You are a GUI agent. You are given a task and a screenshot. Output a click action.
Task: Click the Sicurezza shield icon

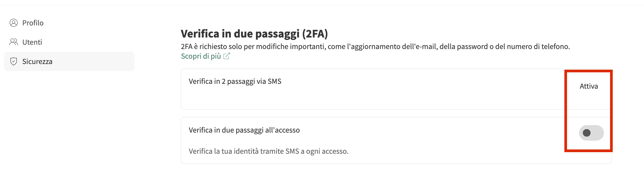(14, 62)
